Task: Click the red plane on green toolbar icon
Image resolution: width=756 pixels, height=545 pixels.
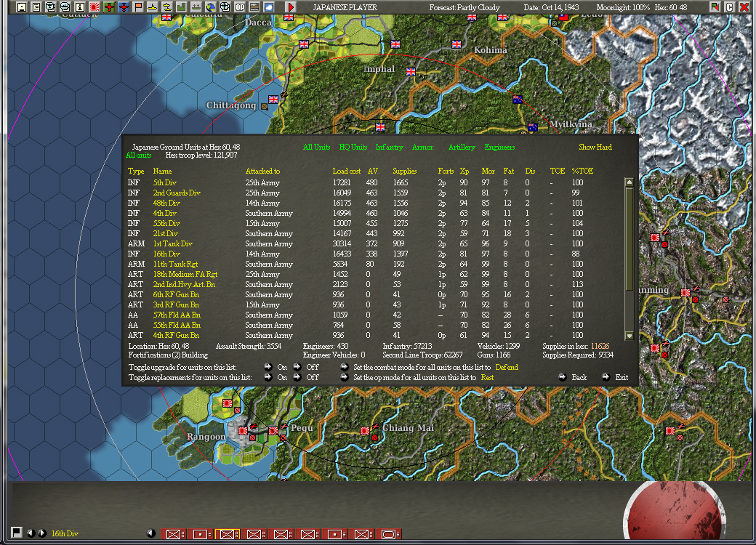Action: (x=109, y=7)
